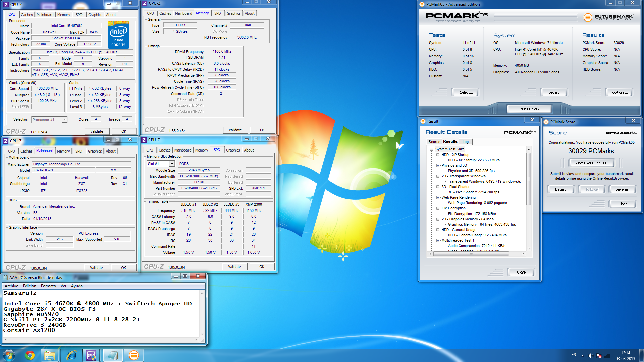Open About tab in CPU-Z Mainboard window
The height and width of the screenshot is (362, 644).
(111, 151)
